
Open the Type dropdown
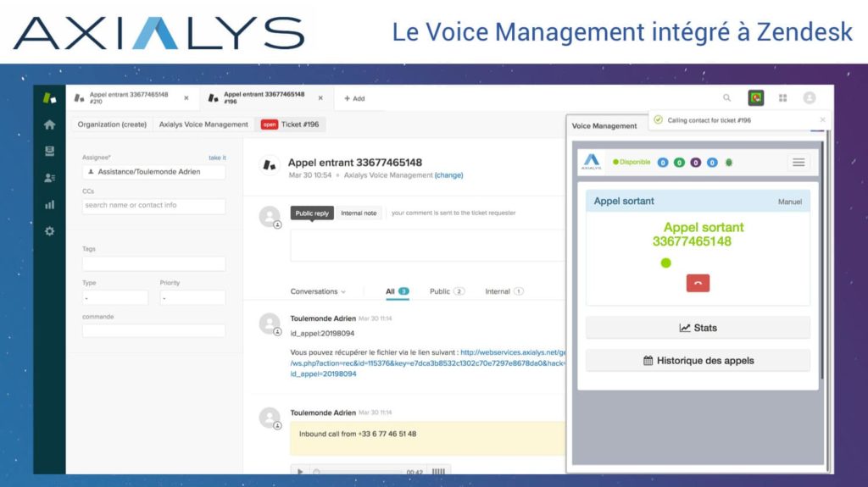tap(115, 298)
